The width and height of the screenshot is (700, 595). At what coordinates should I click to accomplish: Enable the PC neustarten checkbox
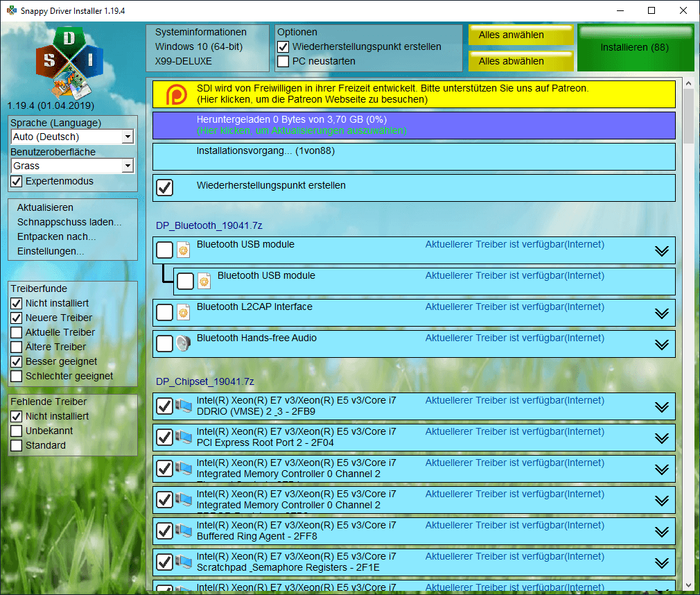click(283, 62)
